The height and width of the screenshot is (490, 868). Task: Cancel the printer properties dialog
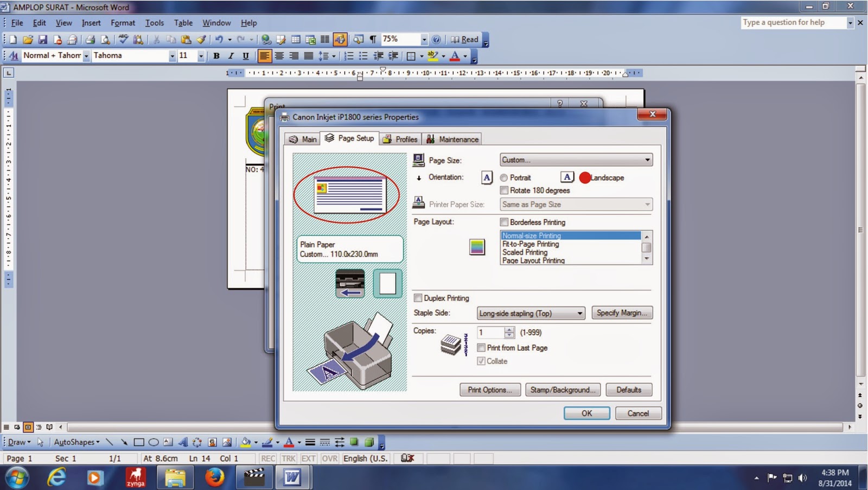click(x=638, y=413)
